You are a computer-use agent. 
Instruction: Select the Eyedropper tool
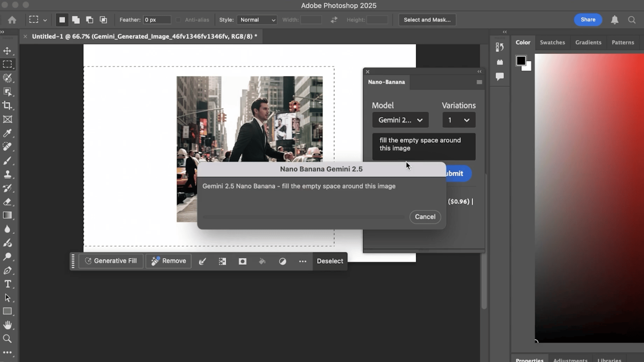pyautogui.click(x=7, y=133)
